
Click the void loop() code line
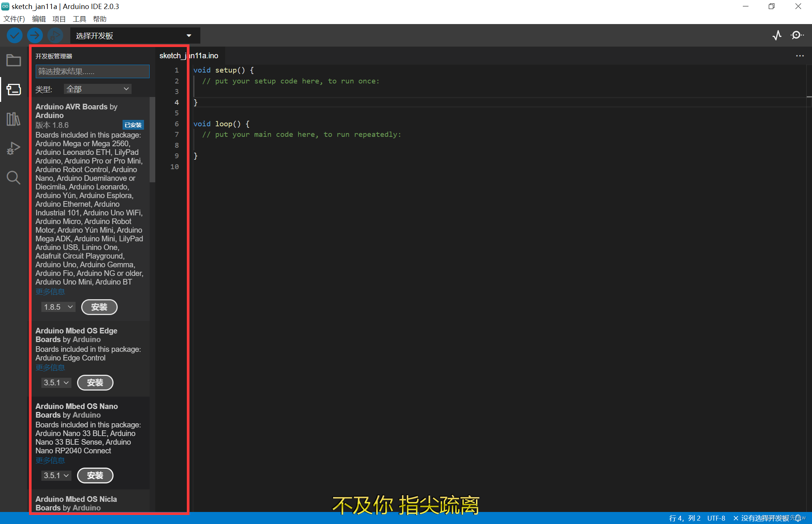[221, 124]
